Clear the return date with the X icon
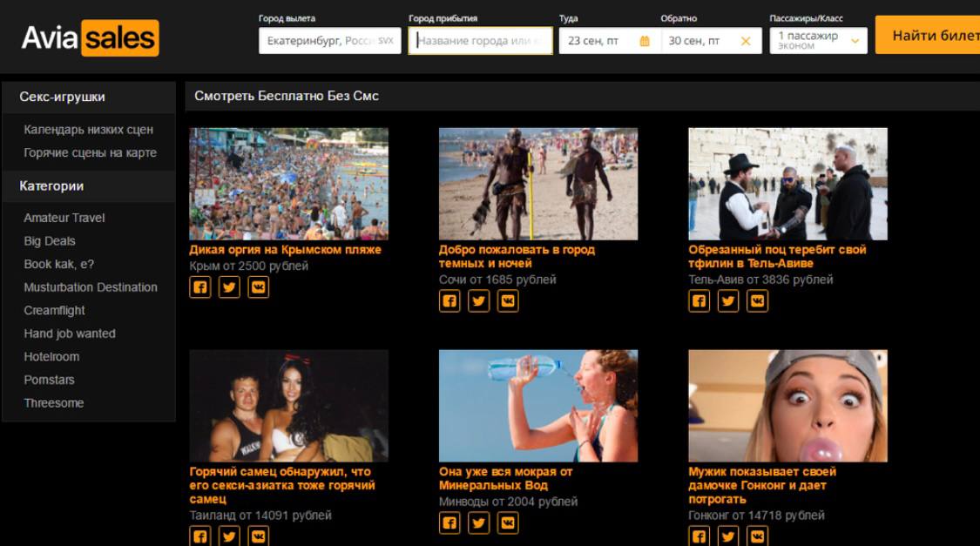Viewport: 980px width, 546px height. (745, 41)
